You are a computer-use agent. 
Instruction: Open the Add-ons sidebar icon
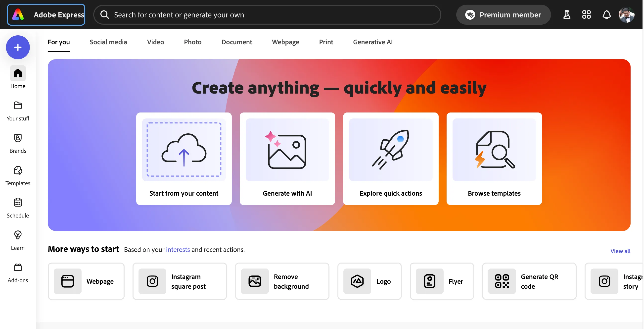(x=18, y=268)
